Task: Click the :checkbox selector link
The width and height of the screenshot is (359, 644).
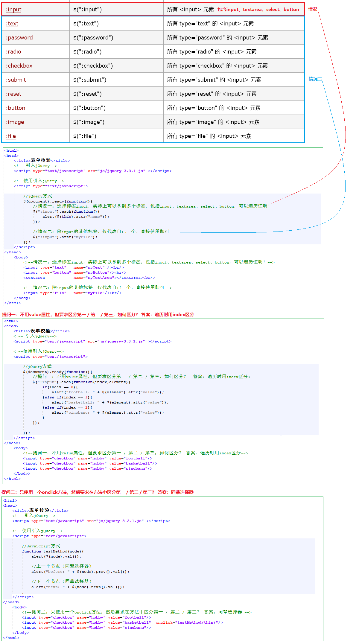Action: (19, 66)
